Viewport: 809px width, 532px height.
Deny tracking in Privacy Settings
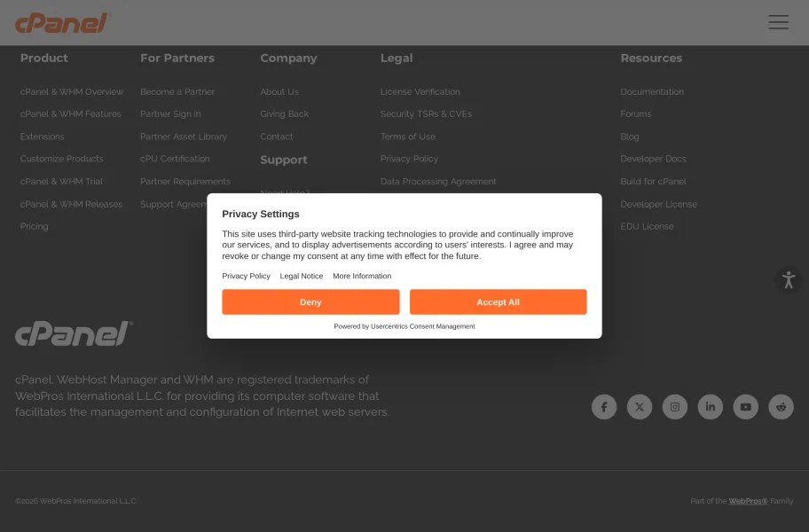tap(310, 302)
